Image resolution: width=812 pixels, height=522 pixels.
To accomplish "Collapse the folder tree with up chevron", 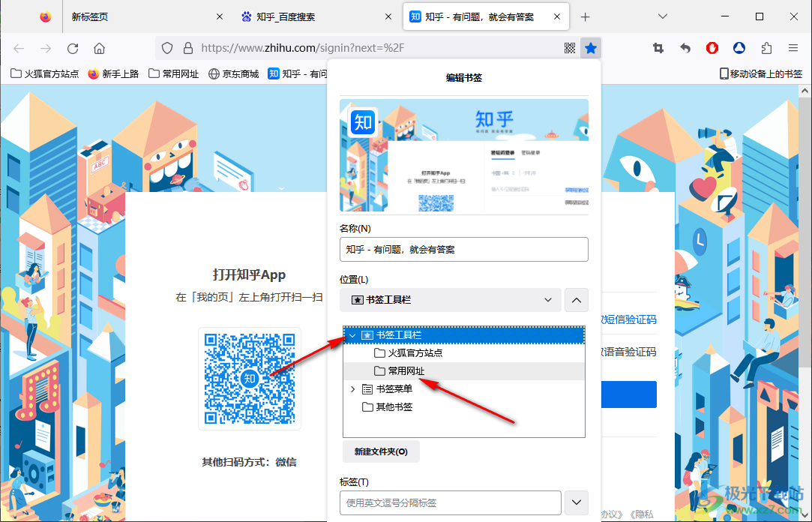I will [x=577, y=300].
